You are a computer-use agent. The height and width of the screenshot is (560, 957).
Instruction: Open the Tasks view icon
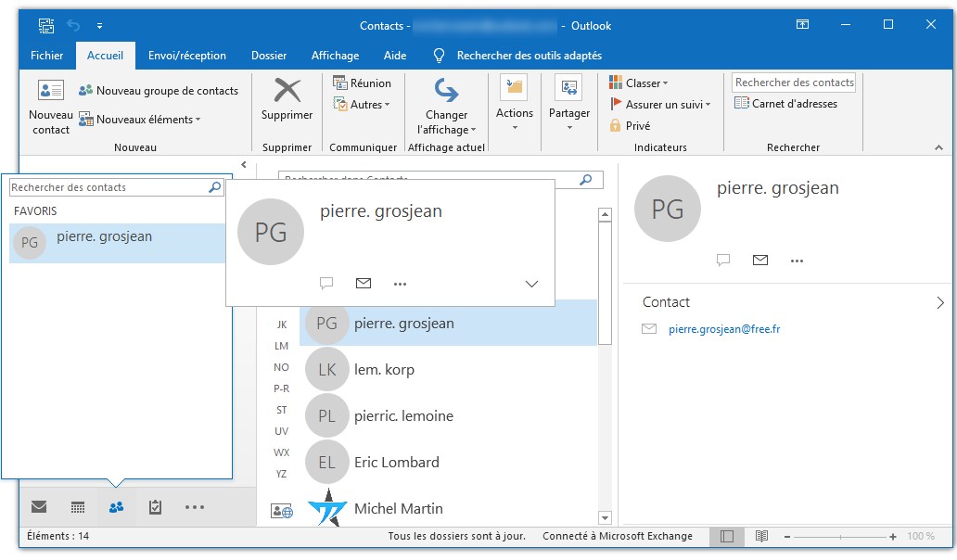pyautogui.click(x=155, y=507)
